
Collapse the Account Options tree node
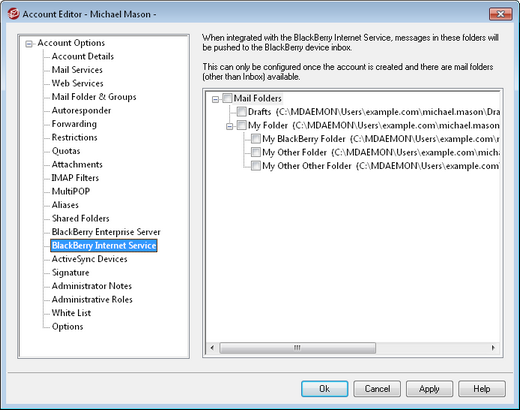coord(29,44)
